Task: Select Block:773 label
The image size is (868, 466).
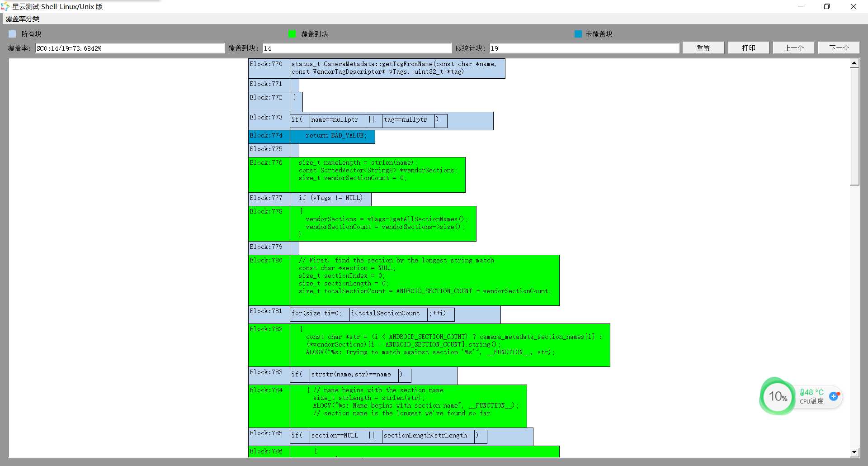Action: point(269,121)
